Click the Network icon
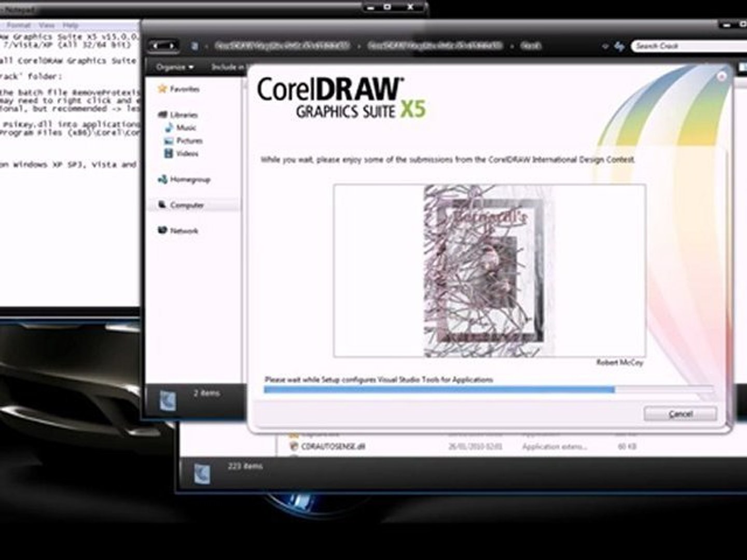 pos(162,230)
